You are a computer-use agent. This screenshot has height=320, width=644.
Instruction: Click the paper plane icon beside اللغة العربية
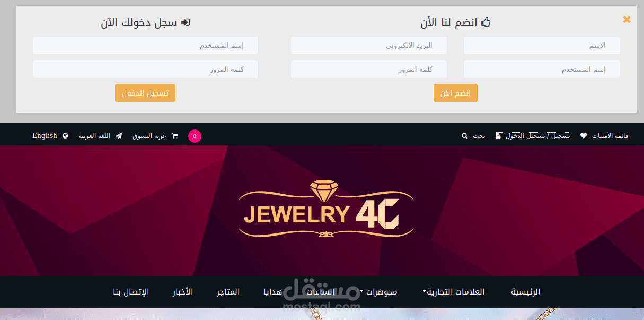coord(119,136)
